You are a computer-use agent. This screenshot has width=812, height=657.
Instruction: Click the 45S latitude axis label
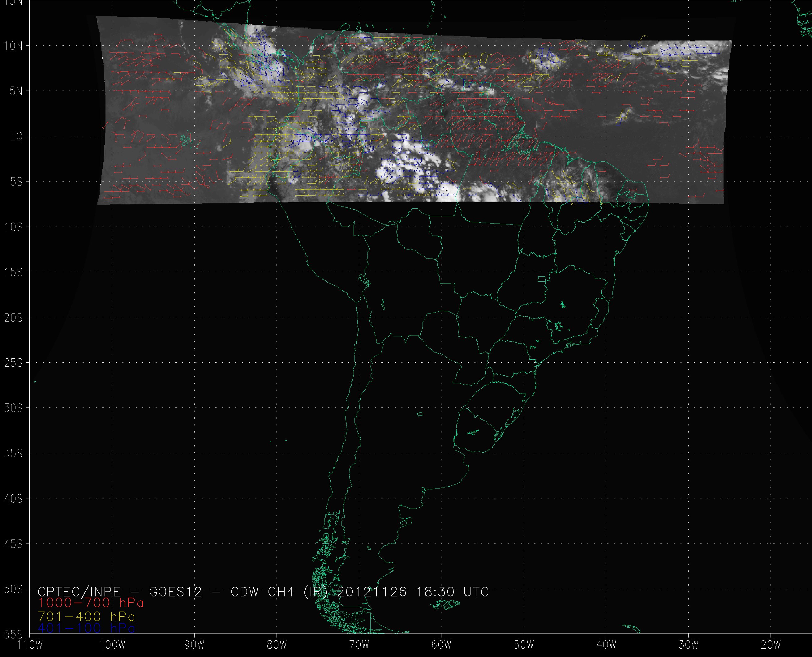(13, 544)
